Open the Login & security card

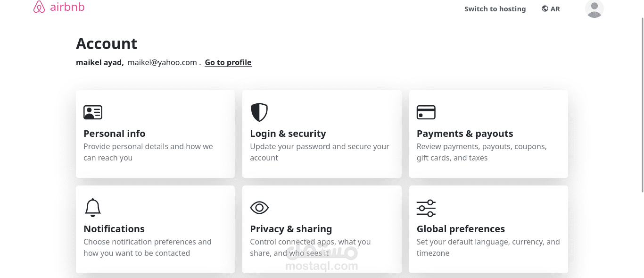322,134
